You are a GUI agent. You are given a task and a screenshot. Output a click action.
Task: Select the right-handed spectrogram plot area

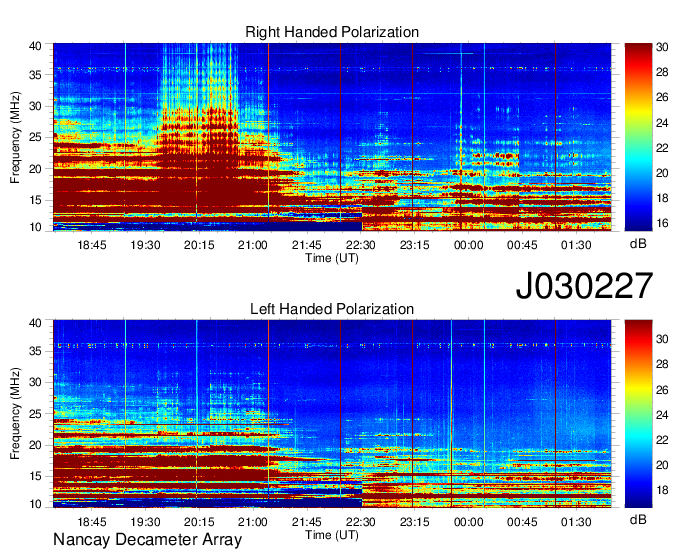332,137
